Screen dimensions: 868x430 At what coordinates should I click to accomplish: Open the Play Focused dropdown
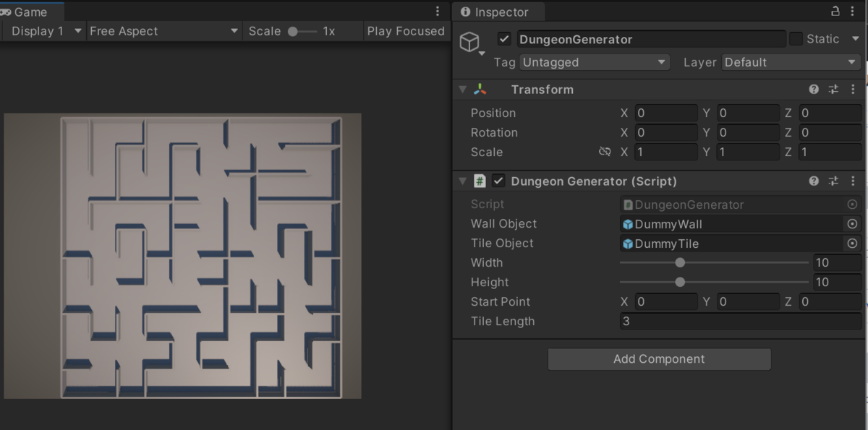[x=405, y=31]
